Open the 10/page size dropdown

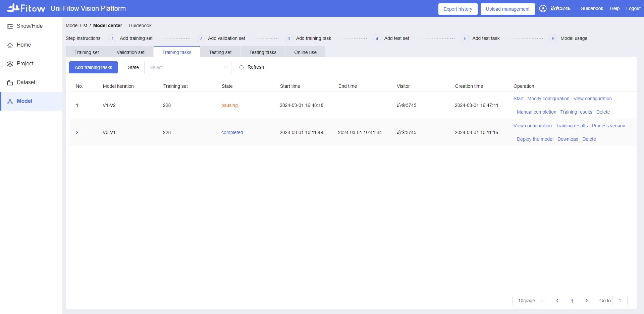coord(529,301)
